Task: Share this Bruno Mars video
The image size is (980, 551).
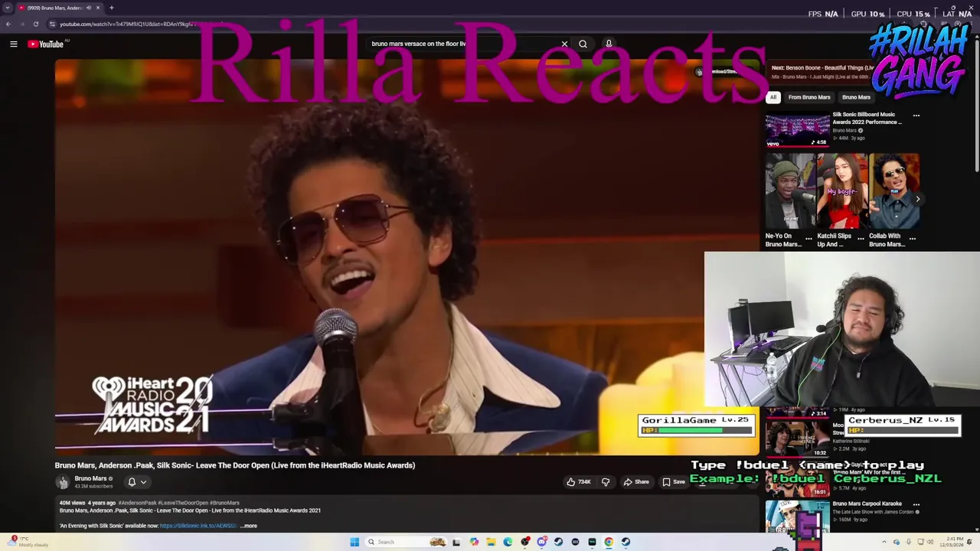Action: pos(636,482)
